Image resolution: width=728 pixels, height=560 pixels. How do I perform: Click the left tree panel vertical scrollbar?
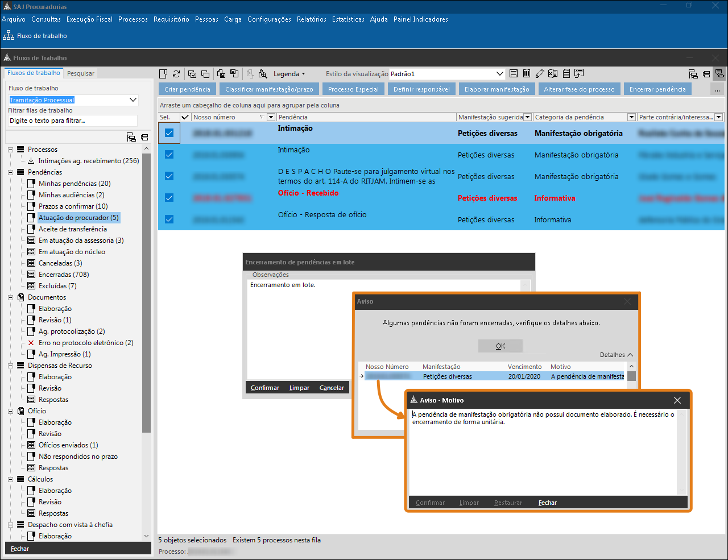tap(146, 284)
